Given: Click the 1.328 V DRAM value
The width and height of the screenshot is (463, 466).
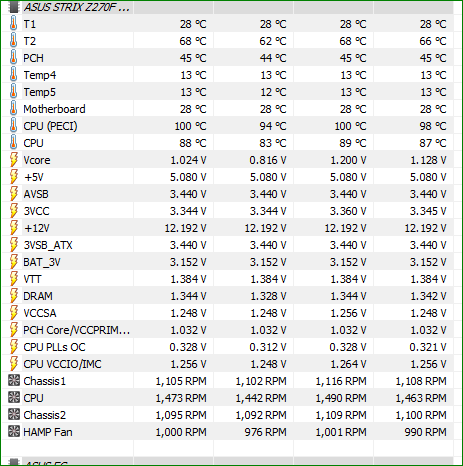Looking at the screenshot, I should click(x=268, y=296).
